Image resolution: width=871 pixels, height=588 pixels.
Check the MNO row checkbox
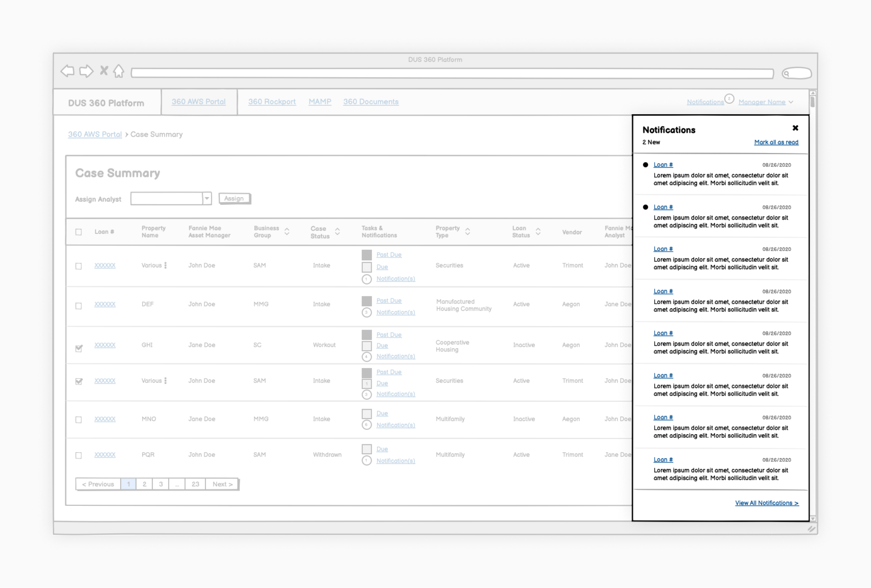pos(78,420)
